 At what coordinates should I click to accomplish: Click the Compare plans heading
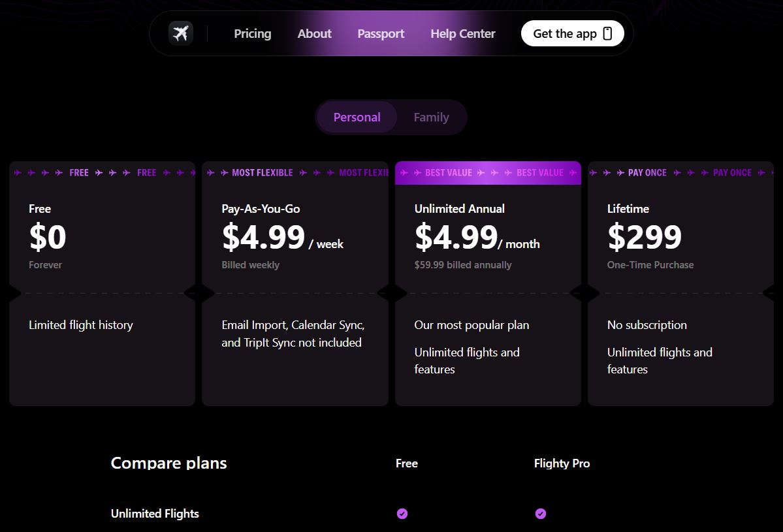[168, 463]
